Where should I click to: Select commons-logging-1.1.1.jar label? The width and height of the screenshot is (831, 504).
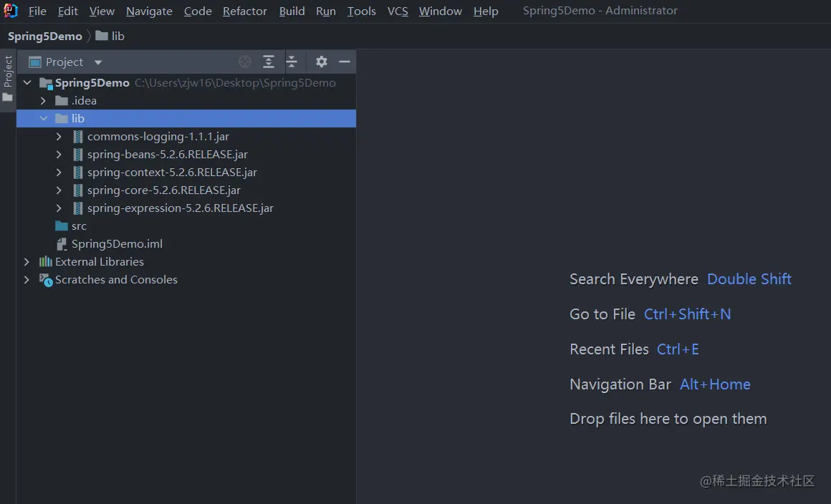point(158,137)
